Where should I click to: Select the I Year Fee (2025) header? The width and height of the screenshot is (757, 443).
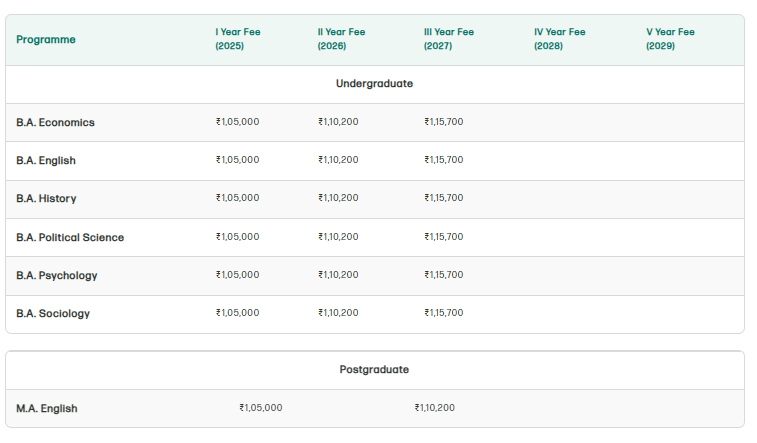coord(238,39)
